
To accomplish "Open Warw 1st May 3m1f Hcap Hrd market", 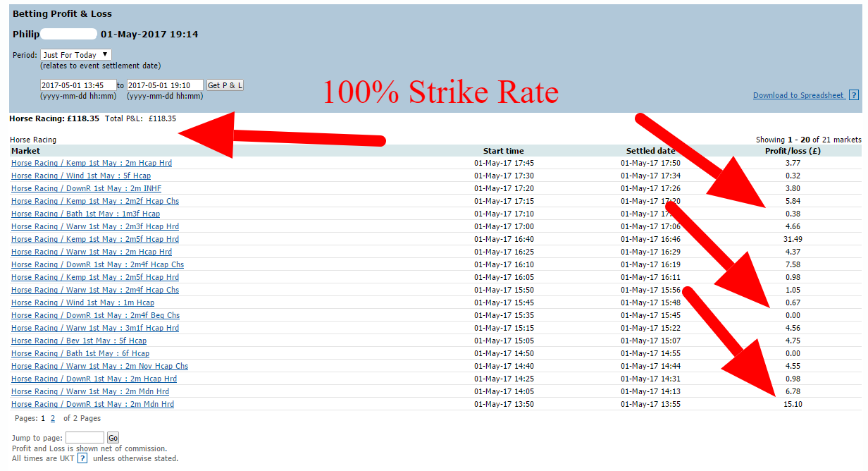I will click(x=95, y=328).
